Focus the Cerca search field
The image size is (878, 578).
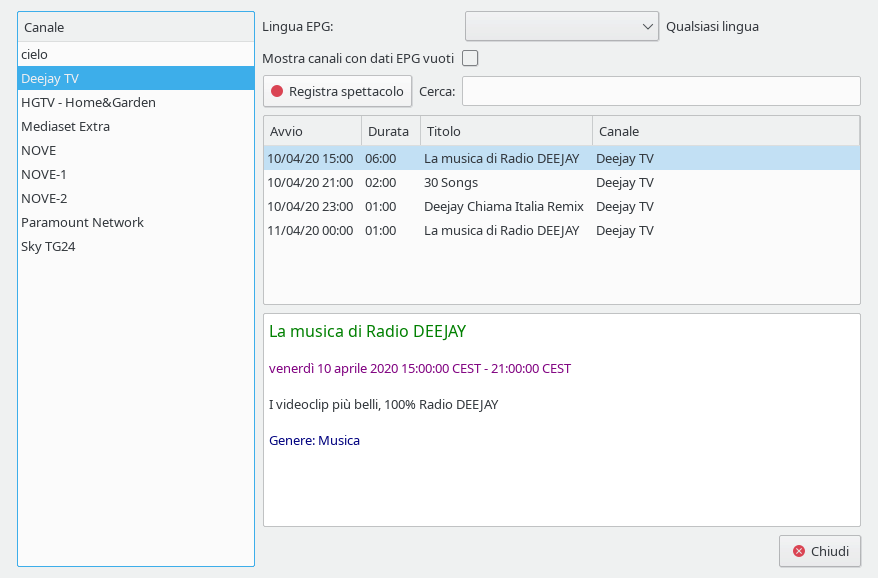click(x=661, y=91)
